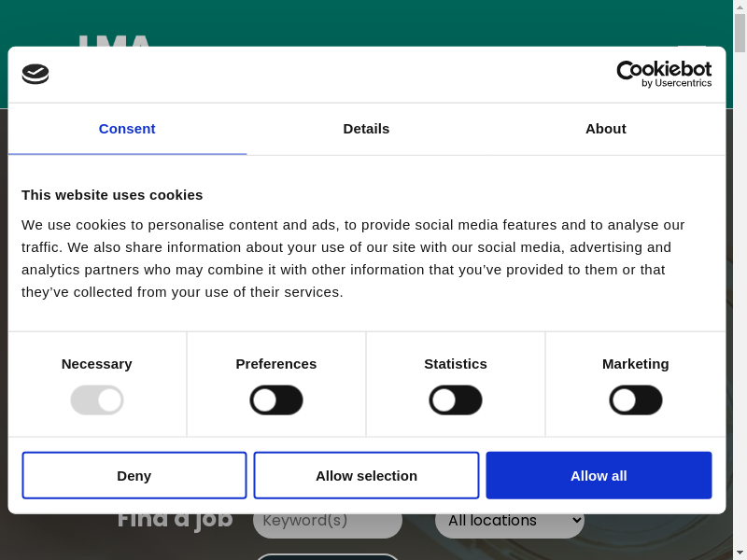Screen dimensions: 747x560
Task: Click the Cookiebot round checkmark logo icon
Action: 35,74
